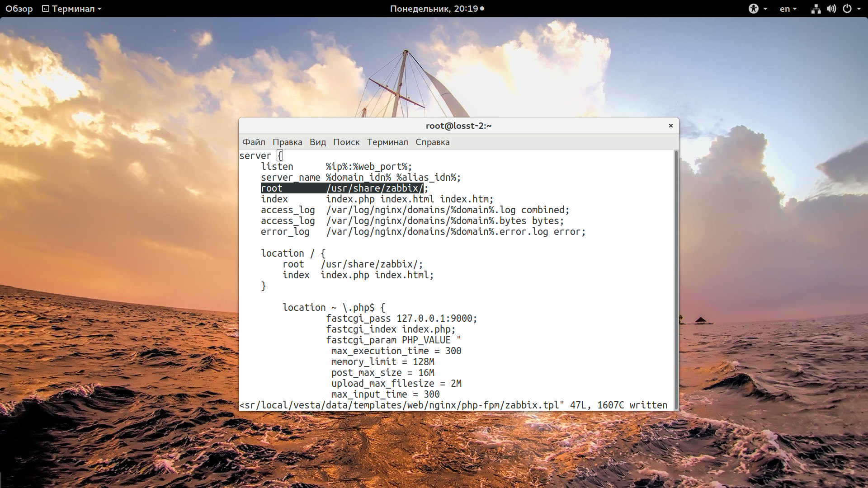Click the Обзор activities button
The width and height of the screenshot is (868, 488).
[x=19, y=9]
